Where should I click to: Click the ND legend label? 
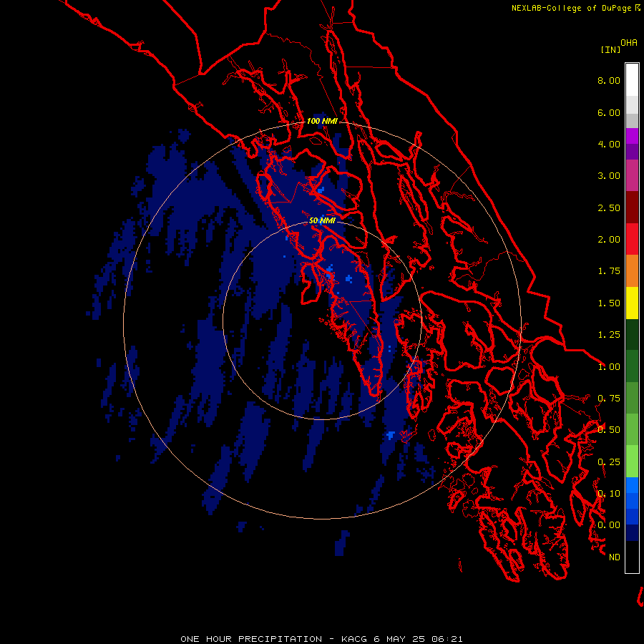coord(615,557)
